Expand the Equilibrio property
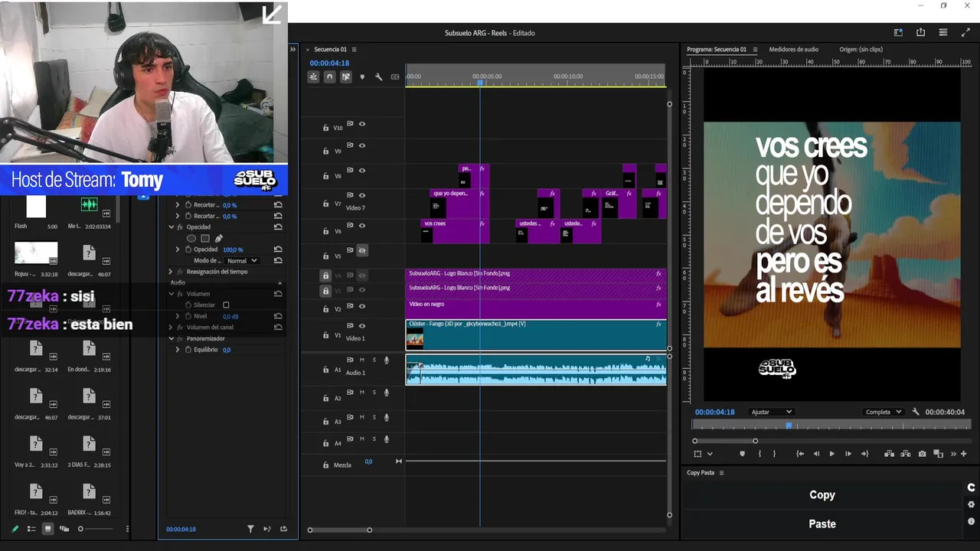980x551 pixels. click(178, 350)
